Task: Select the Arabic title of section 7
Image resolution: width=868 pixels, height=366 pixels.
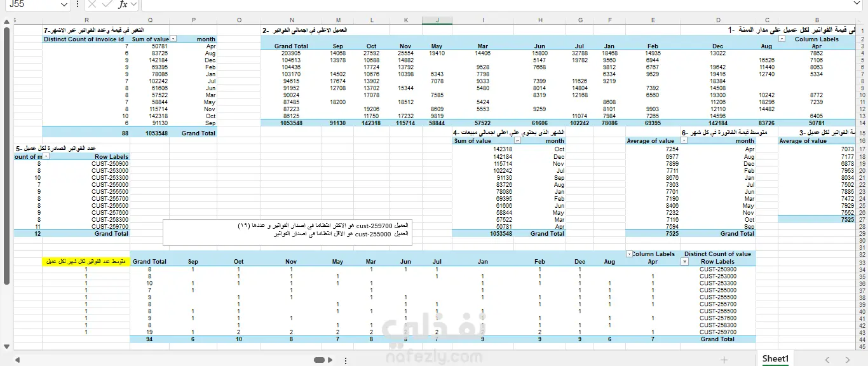Action: pos(93,30)
